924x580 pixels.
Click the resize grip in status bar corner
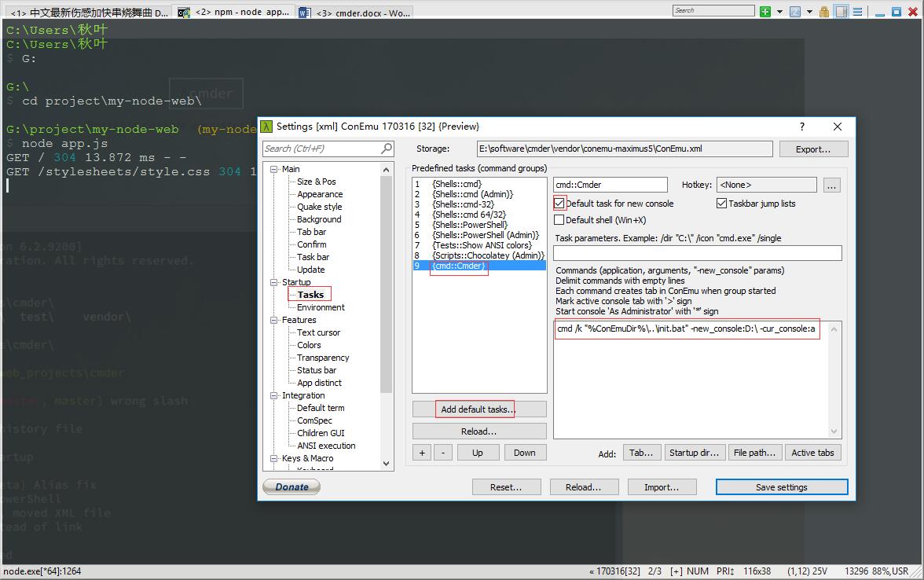[x=918, y=573]
